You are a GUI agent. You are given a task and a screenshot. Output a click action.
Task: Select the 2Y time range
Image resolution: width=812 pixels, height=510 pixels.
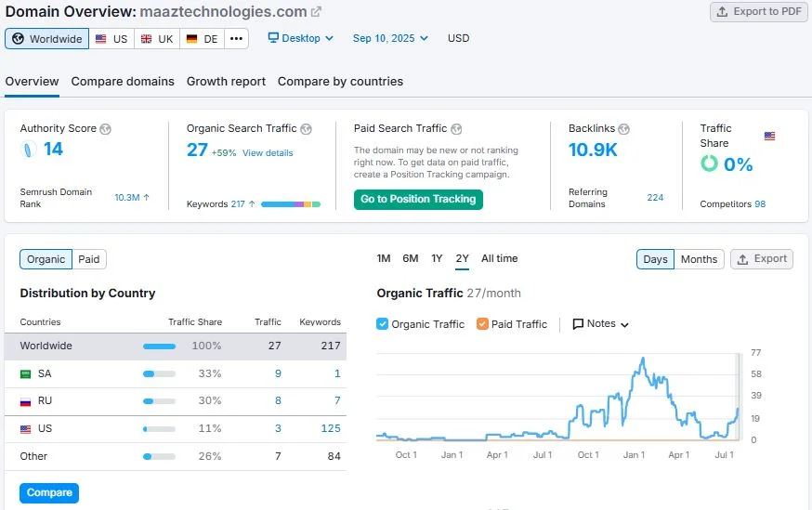pos(463,258)
